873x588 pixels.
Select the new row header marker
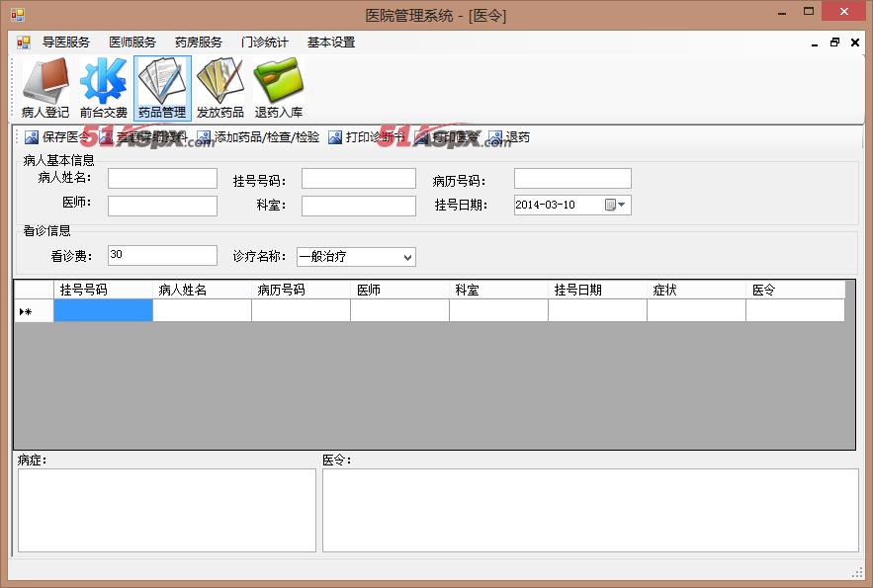(34, 311)
